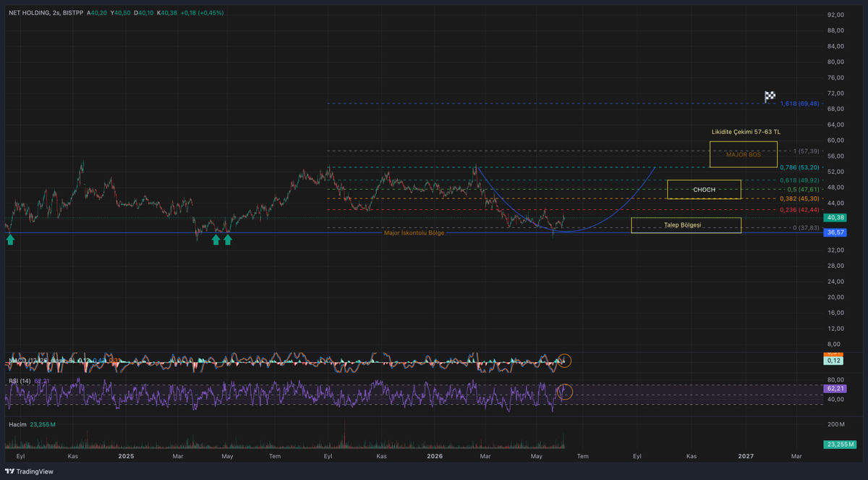This screenshot has height=480, width=868.
Task: Select the orange circle on the RSI pane
Action: pos(565,392)
